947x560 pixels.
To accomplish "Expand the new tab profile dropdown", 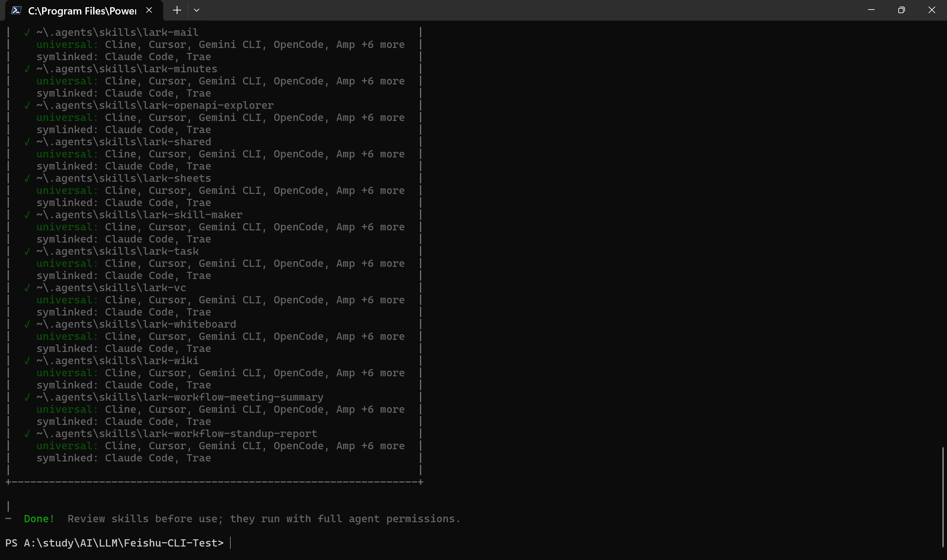I will 197,10.
